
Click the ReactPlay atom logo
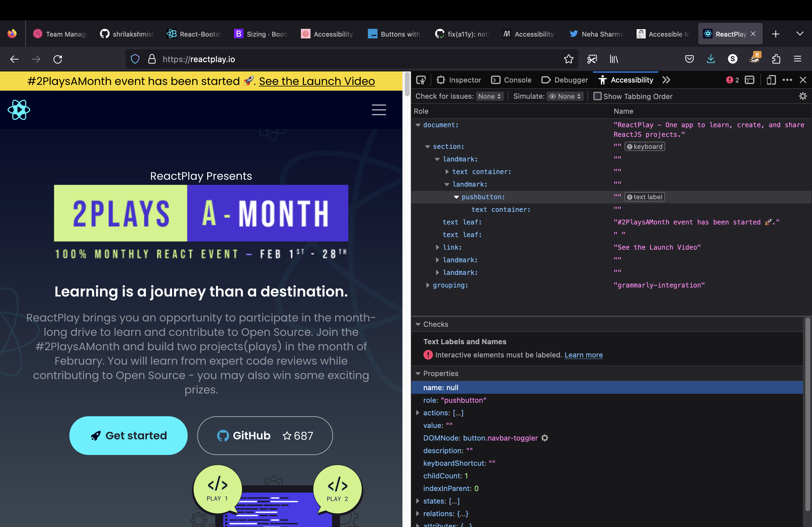(19, 110)
